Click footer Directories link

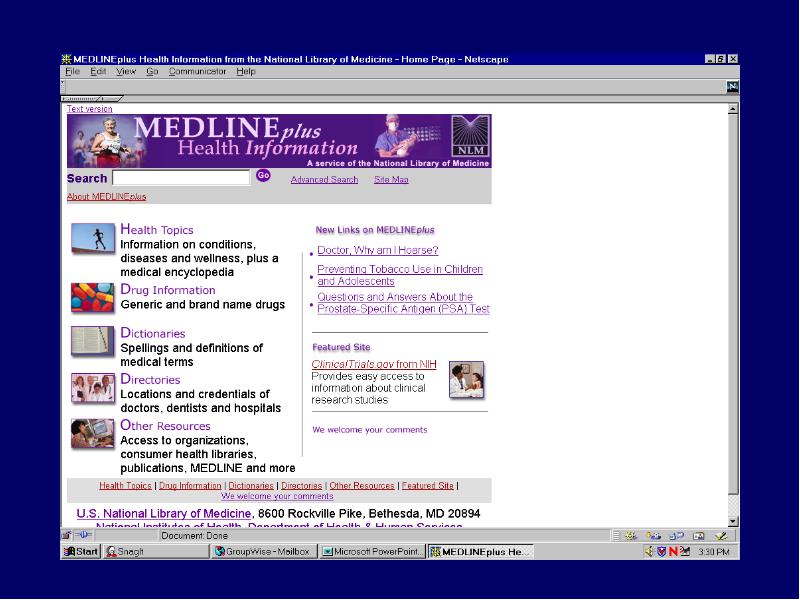pyautogui.click(x=302, y=486)
